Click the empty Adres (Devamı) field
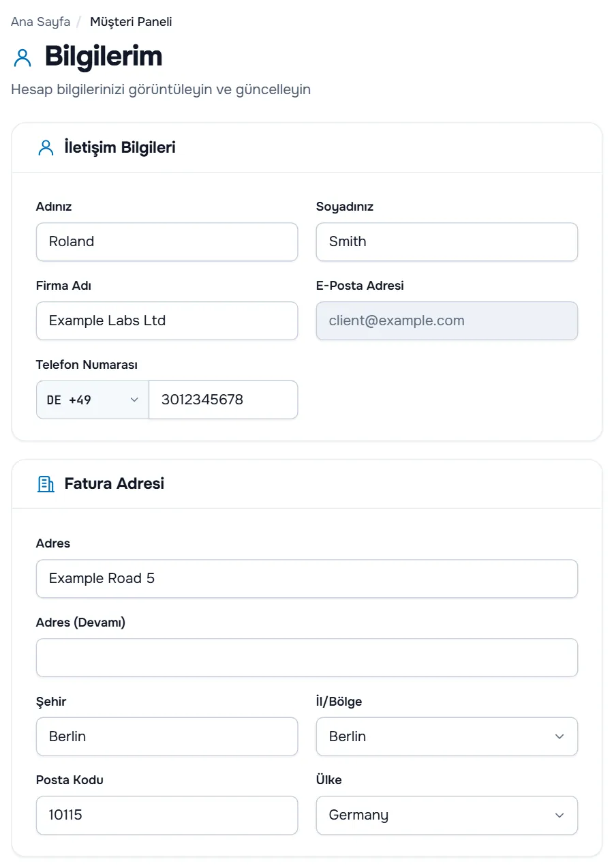 (x=307, y=658)
